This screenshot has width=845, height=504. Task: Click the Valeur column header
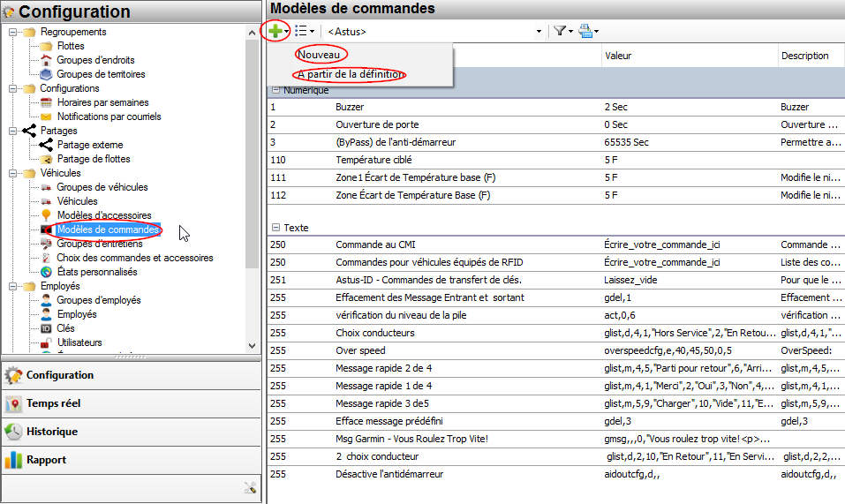point(618,56)
